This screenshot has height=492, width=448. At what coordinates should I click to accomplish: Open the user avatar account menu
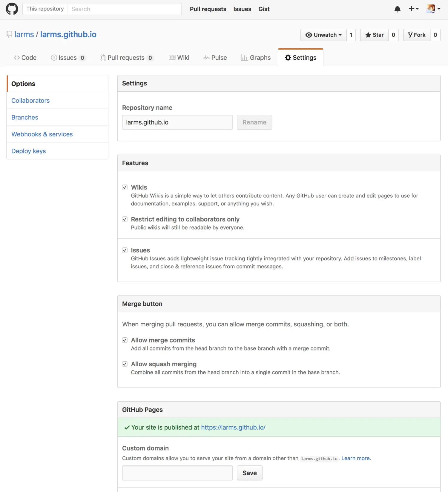coord(433,9)
